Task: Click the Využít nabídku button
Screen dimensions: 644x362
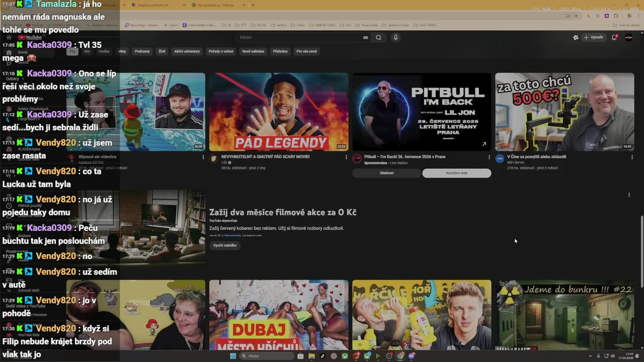Action: [225, 245]
